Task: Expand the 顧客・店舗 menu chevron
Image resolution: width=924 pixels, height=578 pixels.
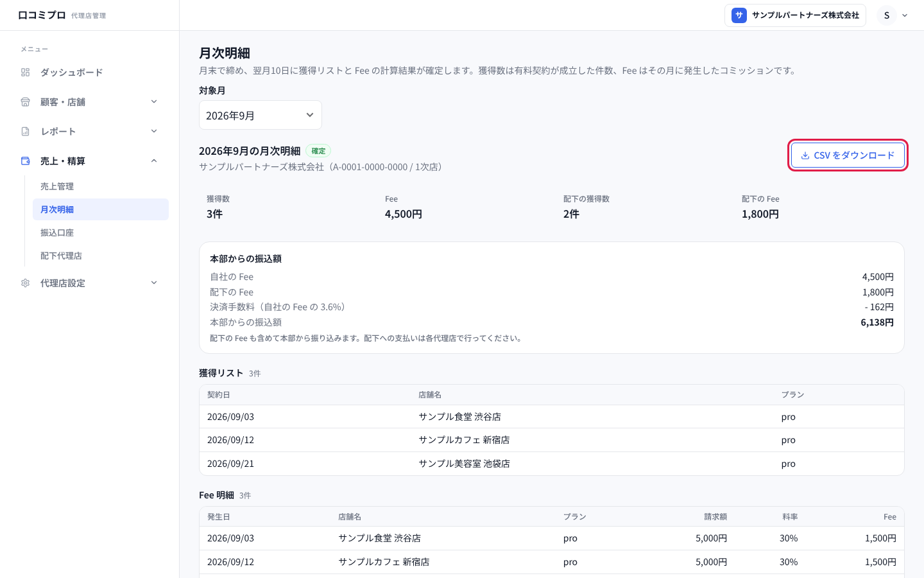Action: [x=154, y=102]
